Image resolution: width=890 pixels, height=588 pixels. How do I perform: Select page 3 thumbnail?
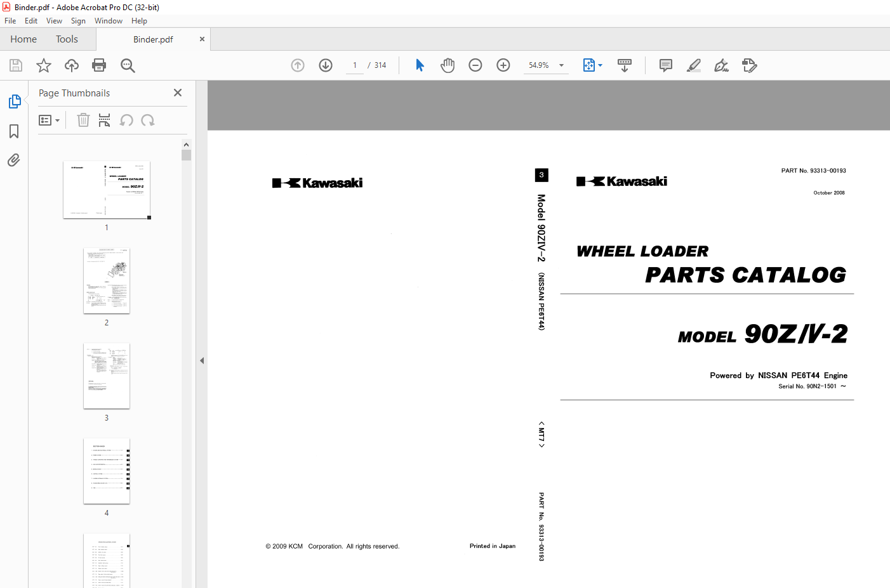coord(107,376)
